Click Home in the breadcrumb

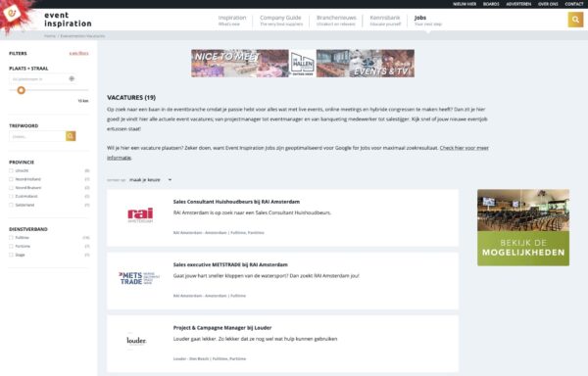coord(50,36)
